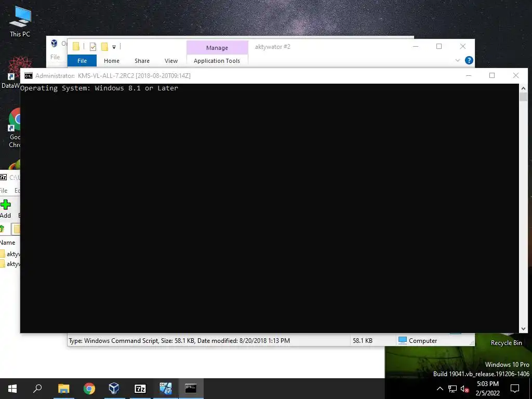This screenshot has height=399, width=532.
Task: Open network status tray icon
Action: coord(453,389)
